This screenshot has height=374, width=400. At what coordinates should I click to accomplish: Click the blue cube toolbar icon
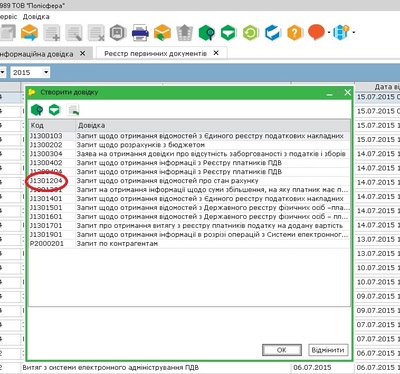[x=273, y=33]
